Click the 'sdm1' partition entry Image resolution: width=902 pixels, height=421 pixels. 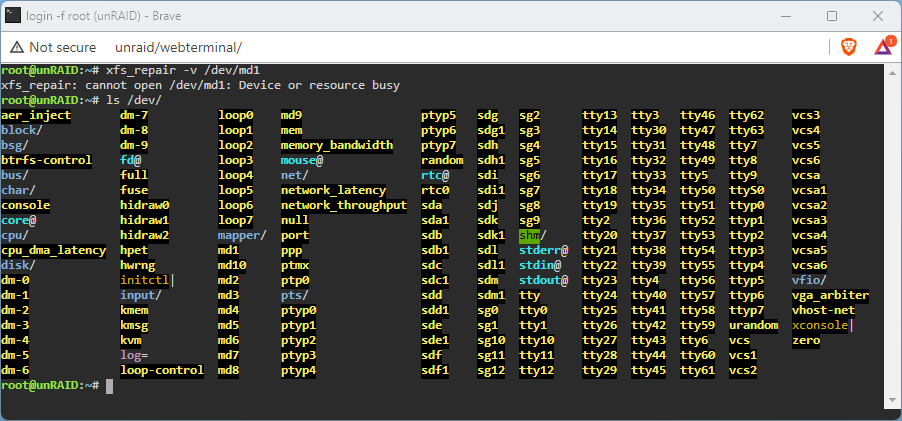pos(491,295)
